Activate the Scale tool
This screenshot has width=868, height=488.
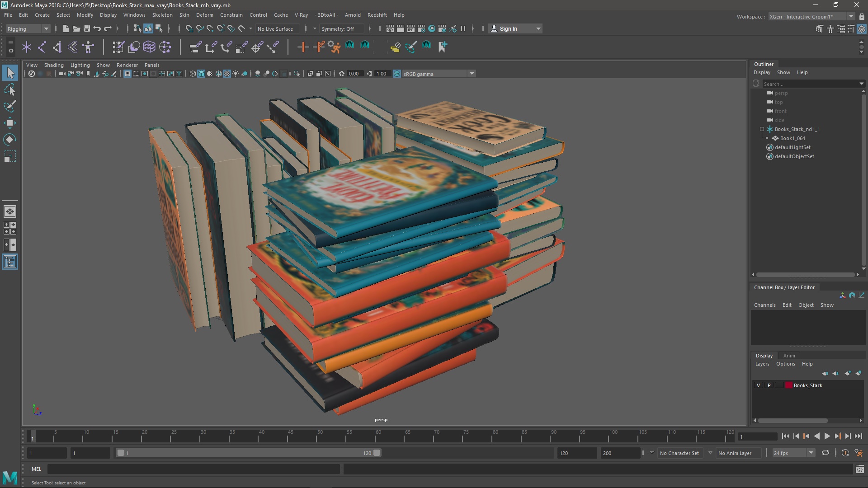coord(10,156)
